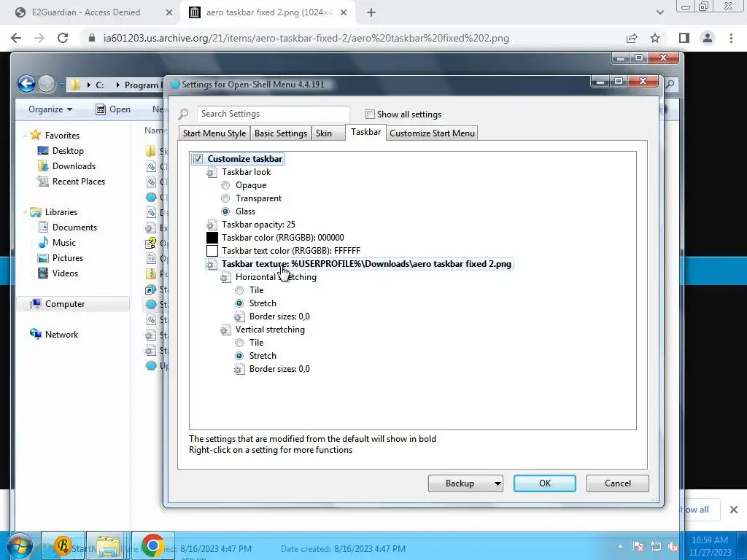Screen dimensions: 747x560
Task: Collapse the Favorites group in Explorer
Action: tap(25, 136)
